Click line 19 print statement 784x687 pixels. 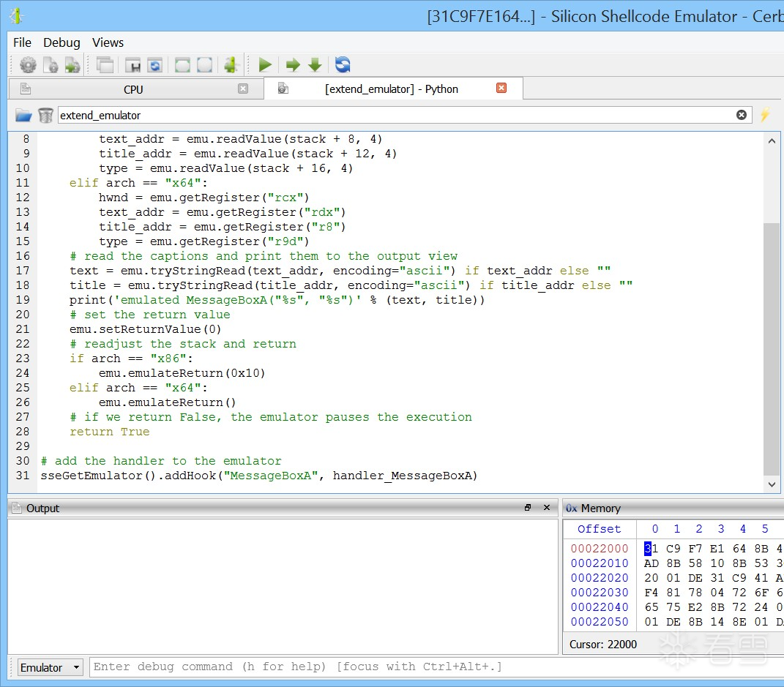click(277, 300)
